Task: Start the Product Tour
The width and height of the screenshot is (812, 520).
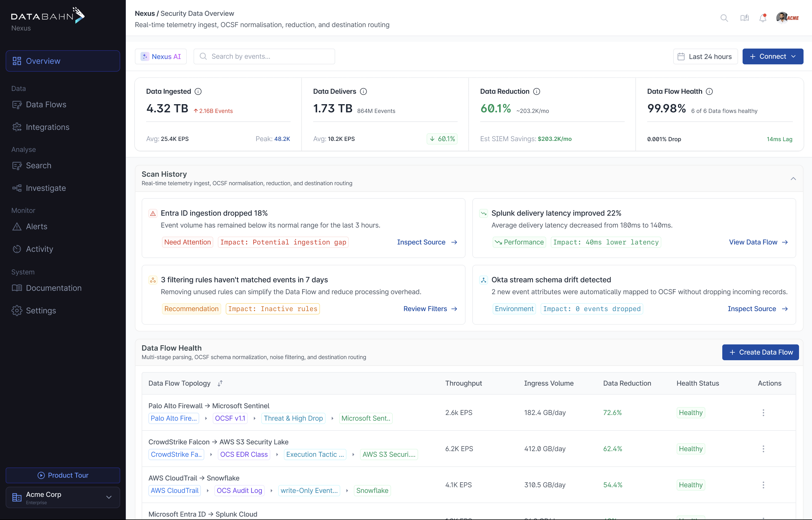Action: coord(63,475)
